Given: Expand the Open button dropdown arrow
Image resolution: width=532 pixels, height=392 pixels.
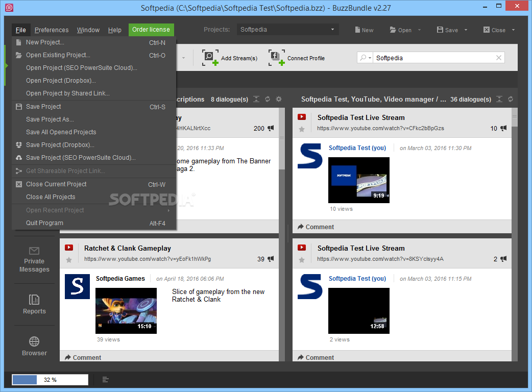Looking at the screenshot, I should [x=419, y=30].
